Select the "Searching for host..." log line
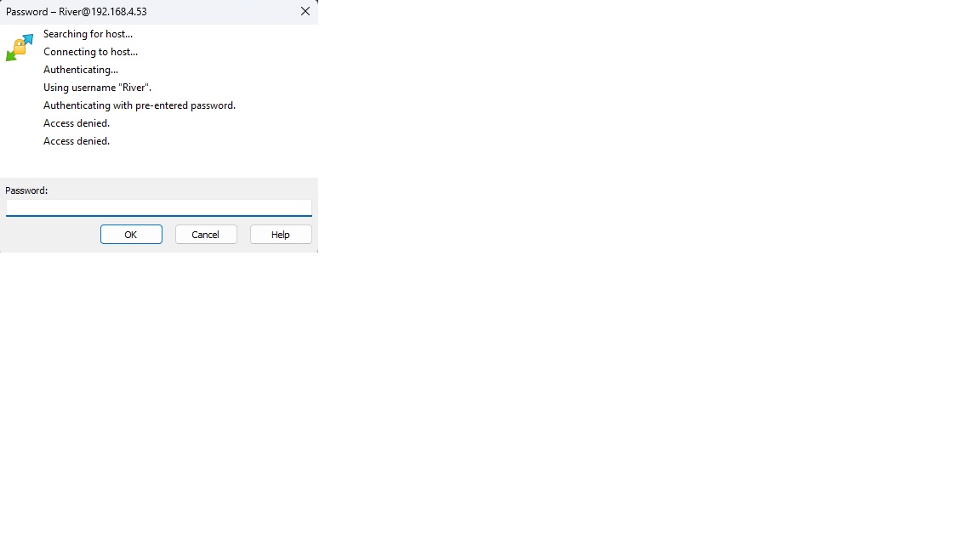980x551 pixels. click(x=88, y=34)
